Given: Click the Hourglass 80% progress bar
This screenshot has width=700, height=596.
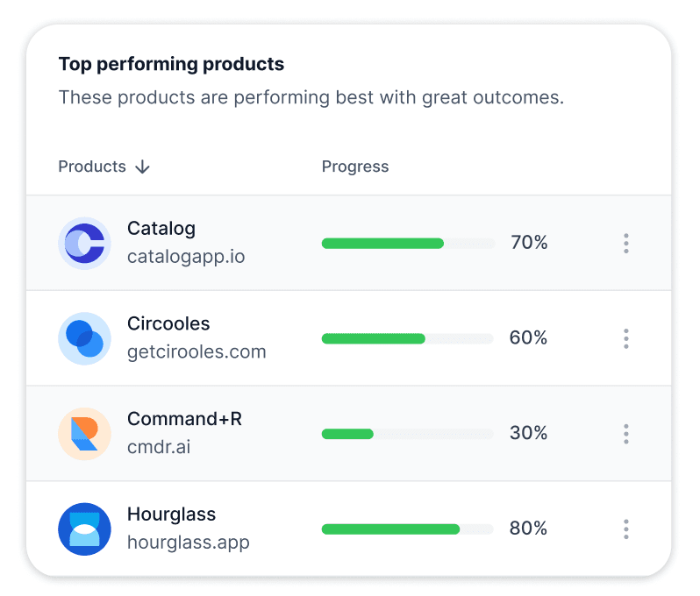Looking at the screenshot, I should point(407,529).
